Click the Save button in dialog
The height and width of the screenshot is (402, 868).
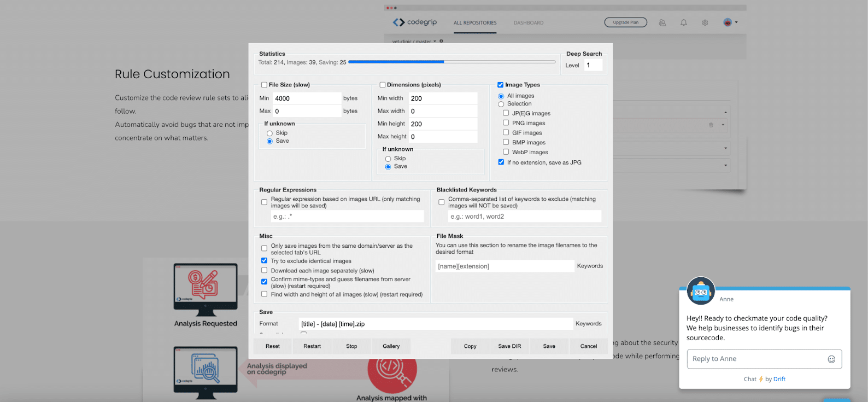(x=549, y=346)
